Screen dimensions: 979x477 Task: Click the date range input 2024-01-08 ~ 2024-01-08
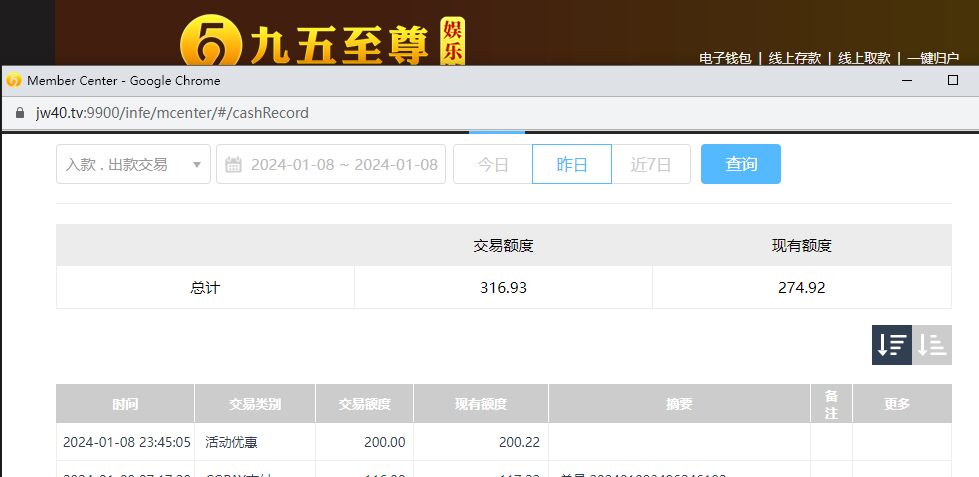coord(331,164)
